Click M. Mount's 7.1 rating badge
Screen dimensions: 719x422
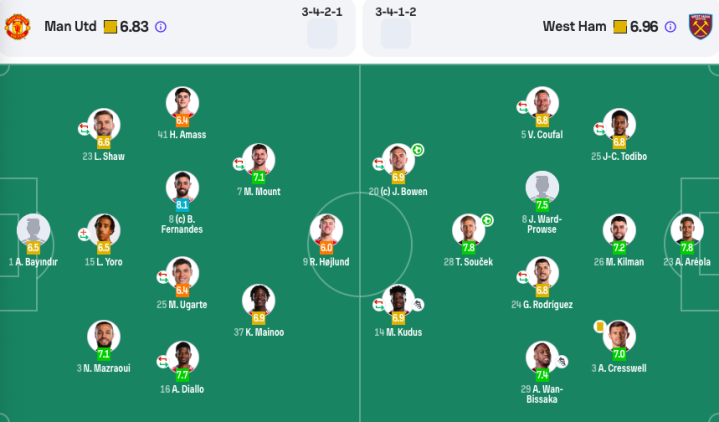[x=259, y=177]
